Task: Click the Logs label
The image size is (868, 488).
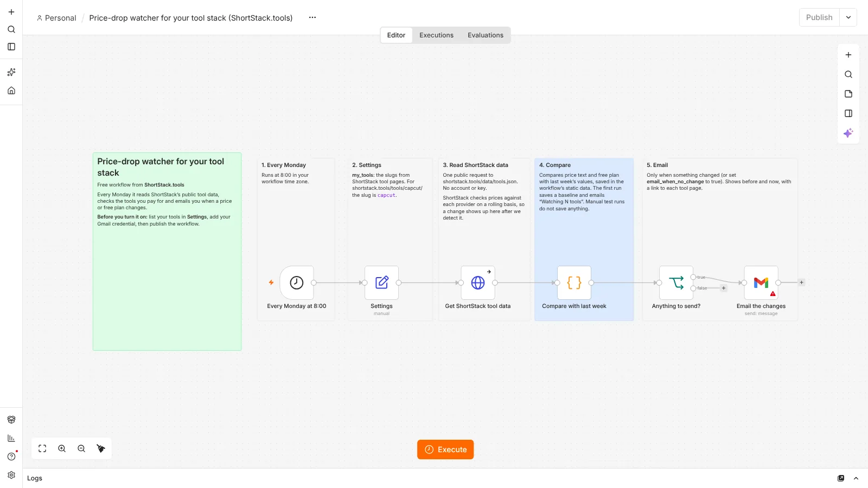Action: (x=35, y=478)
